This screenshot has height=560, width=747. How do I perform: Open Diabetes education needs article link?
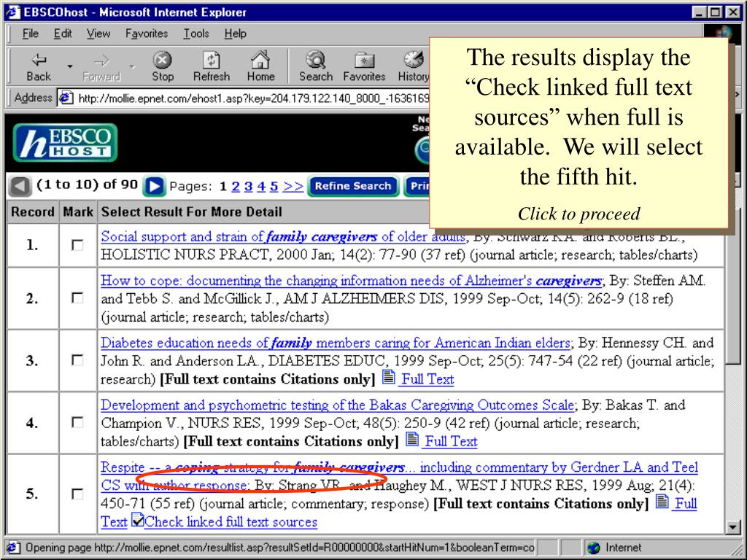click(336, 343)
